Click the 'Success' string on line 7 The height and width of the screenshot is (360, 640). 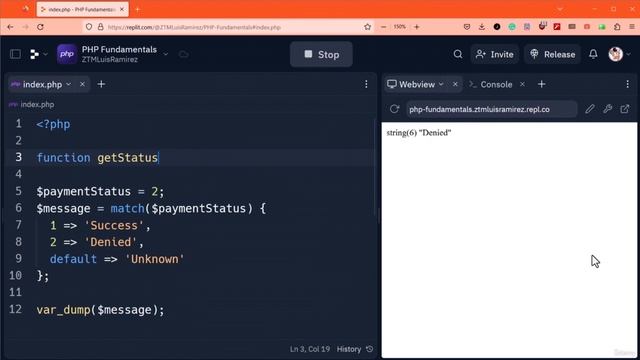[114, 225]
